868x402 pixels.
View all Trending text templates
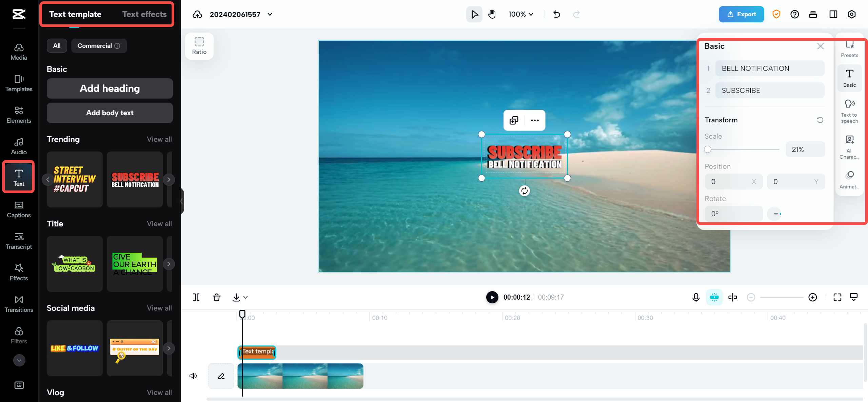pyautogui.click(x=159, y=139)
